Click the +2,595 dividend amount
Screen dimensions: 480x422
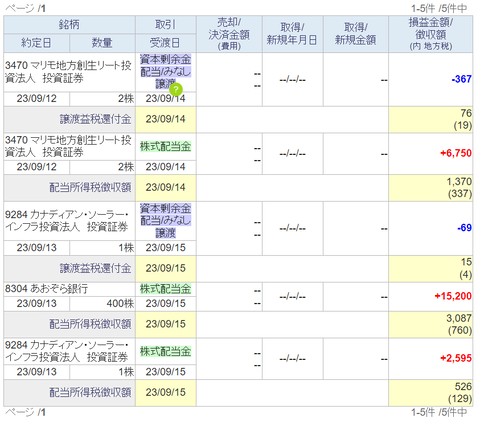456,358
